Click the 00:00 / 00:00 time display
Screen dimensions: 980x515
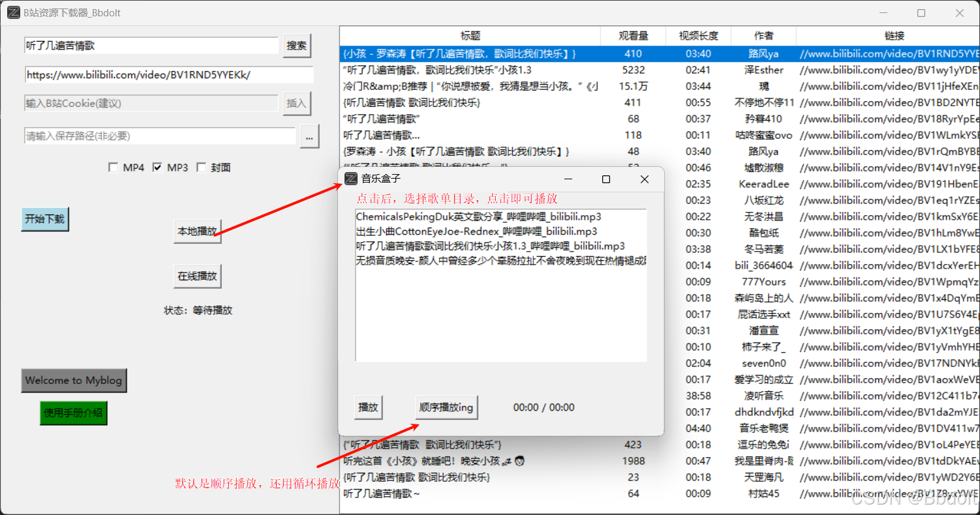click(x=544, y=407)
